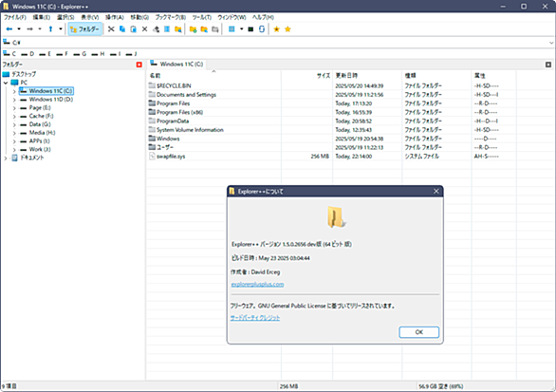Screen dimensions: 556x392
Task: Open the address bar dropdown
Action: pos(551,43)
